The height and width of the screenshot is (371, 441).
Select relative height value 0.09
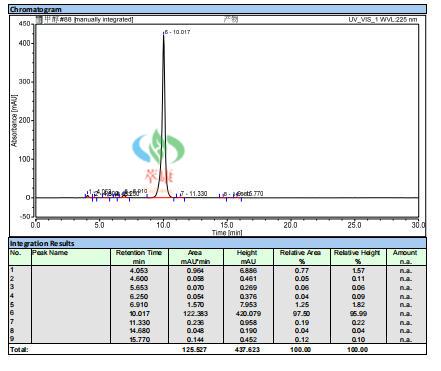[x=358, y=296]
